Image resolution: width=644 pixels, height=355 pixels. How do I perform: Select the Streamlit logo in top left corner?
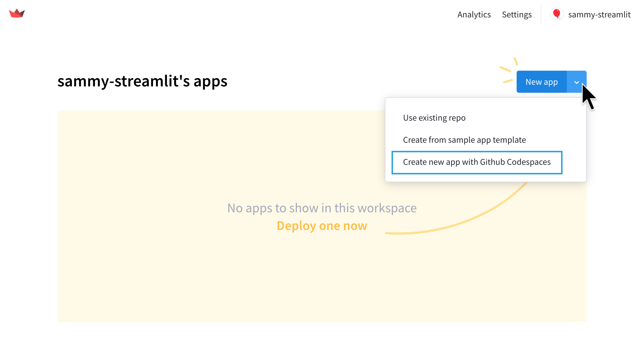tap(17, 13)
